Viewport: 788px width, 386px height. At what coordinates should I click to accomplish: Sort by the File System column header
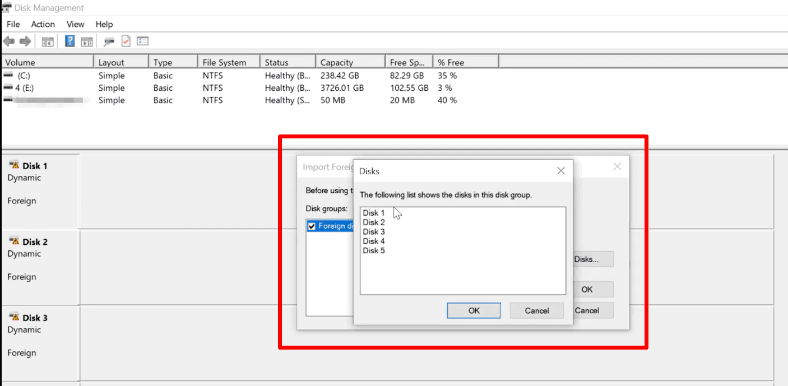[x=229, y=62]
